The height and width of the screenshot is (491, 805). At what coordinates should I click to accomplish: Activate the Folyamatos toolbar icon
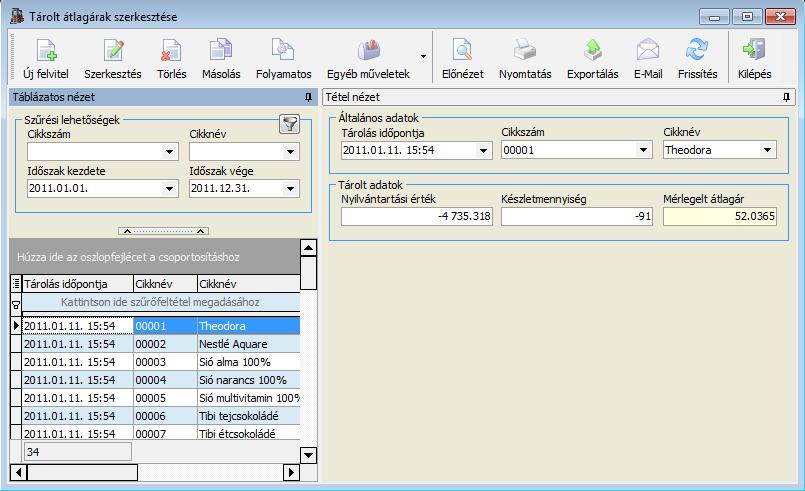(283, 50)
